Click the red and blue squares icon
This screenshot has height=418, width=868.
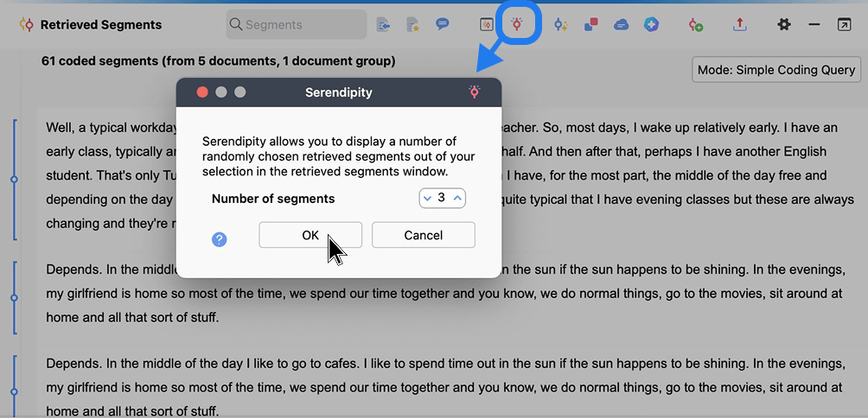point(591,24)
